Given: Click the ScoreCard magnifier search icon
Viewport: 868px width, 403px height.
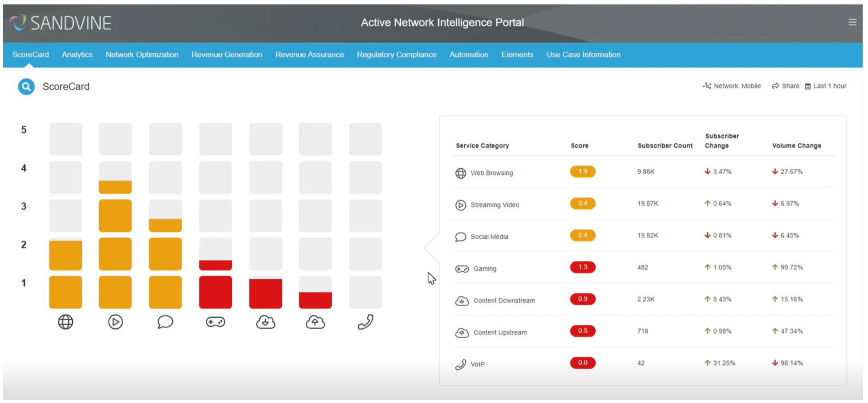Looking at the screenshot, I should pyautogui.click(x=26, y=86).
